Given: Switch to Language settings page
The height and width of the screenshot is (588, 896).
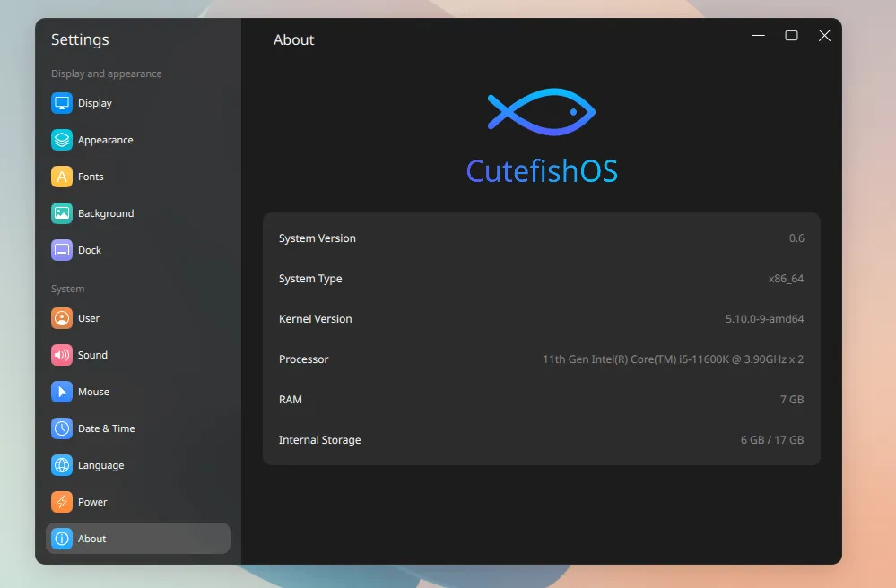Looking at the screenshot, I should (x=100, y=465).
